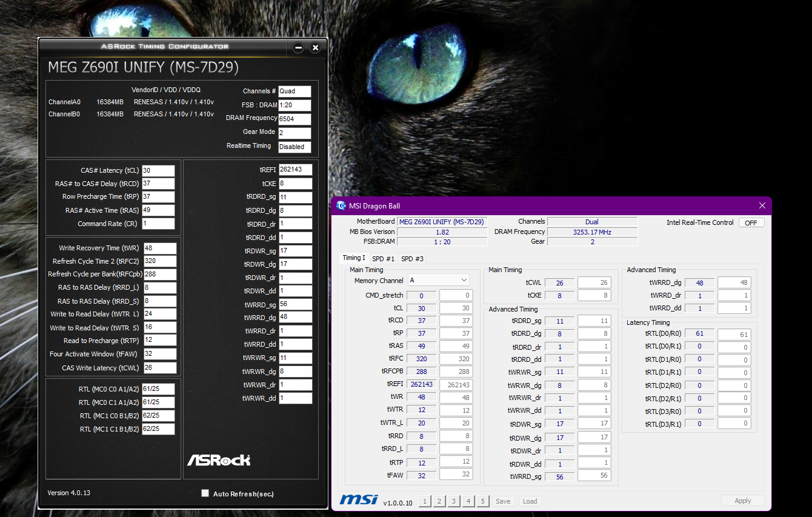Screen dimensions: 812x517
Task: Click the Gear Mode field in ASRock Configurator
Action: click(x=295, y=133)
